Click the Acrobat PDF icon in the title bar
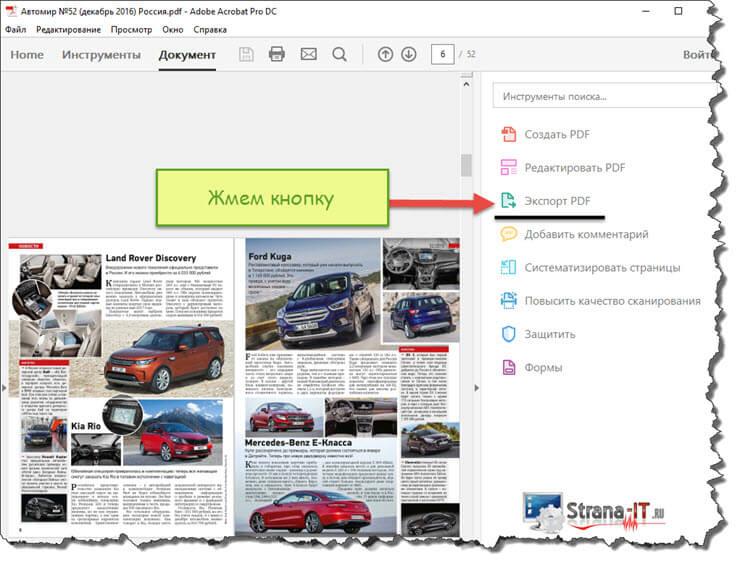The height and width of the screenshot is (566, 740). point(10,11)
